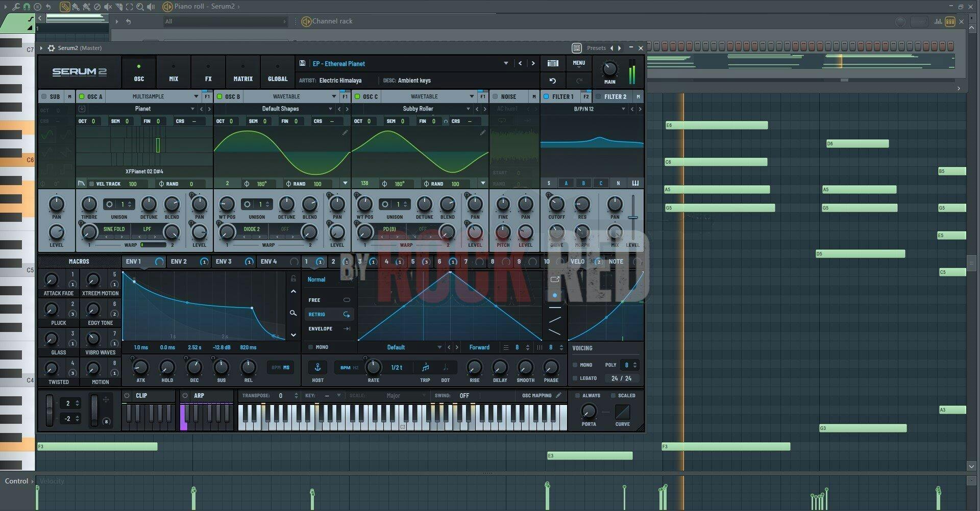
Task: Edit OSC B wavetable with pencil icon
Action: 345,133
